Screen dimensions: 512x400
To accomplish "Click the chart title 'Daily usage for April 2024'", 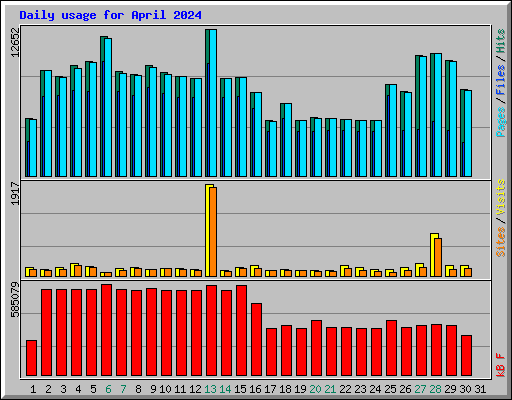I will (x=110, y=15).
